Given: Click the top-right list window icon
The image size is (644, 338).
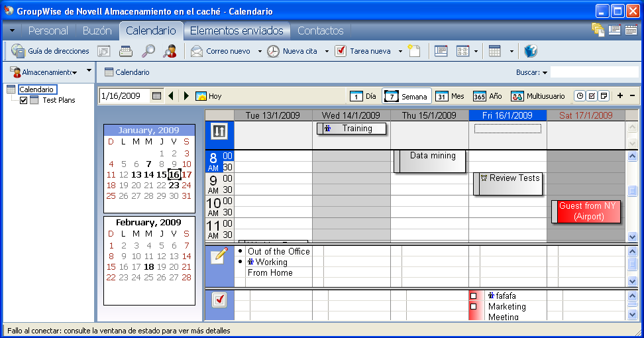Looking at the screenshot, I should [614, 30].
